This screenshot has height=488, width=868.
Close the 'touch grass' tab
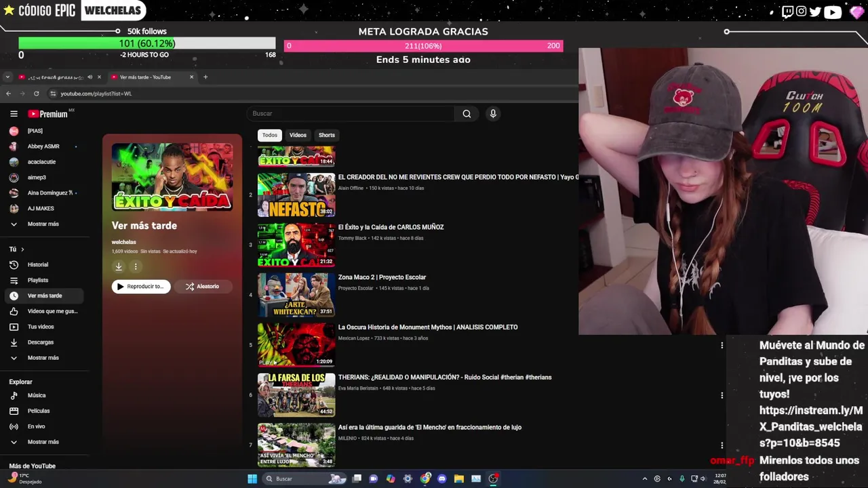tap(99, 77)
